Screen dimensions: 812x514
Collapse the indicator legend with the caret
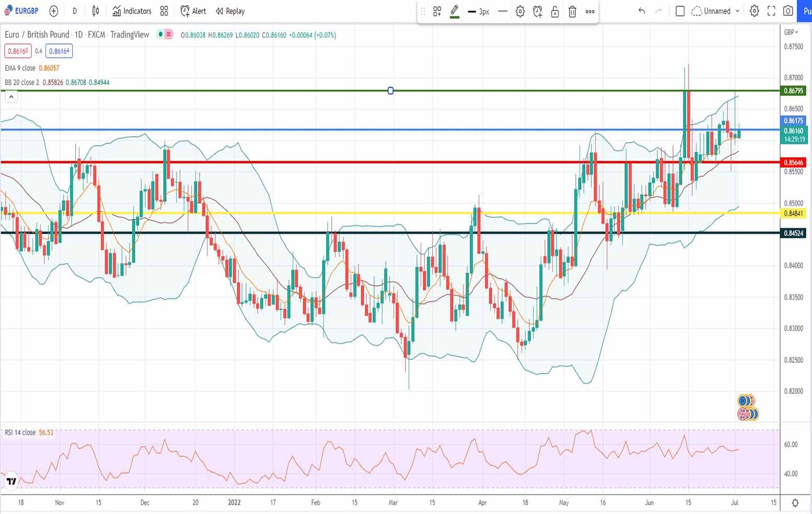click(11, 97)
